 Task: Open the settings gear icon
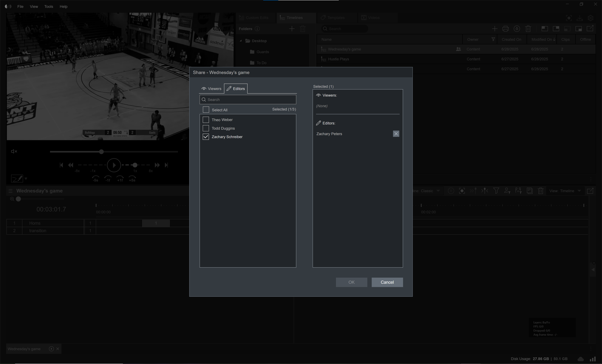pos(591,18)
